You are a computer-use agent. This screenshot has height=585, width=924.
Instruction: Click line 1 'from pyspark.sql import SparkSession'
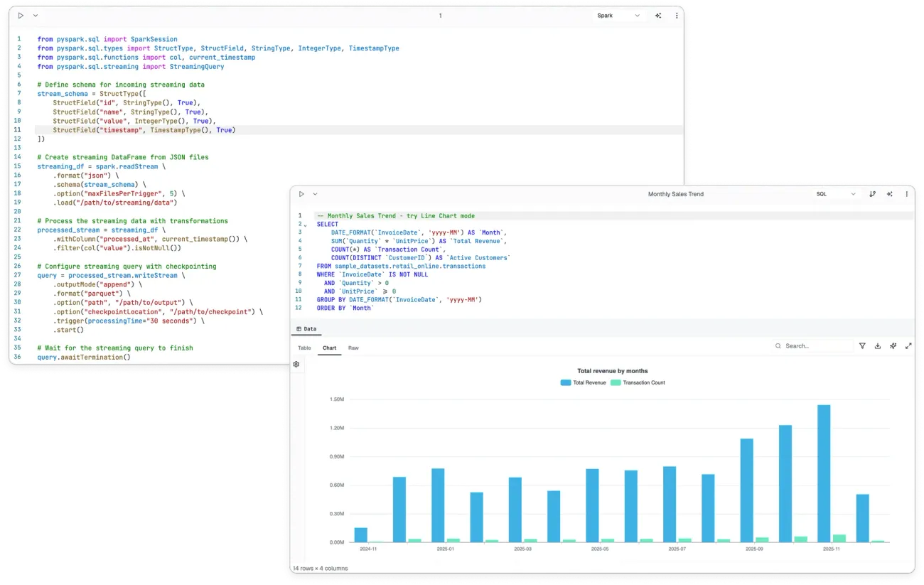coord(107,40)
